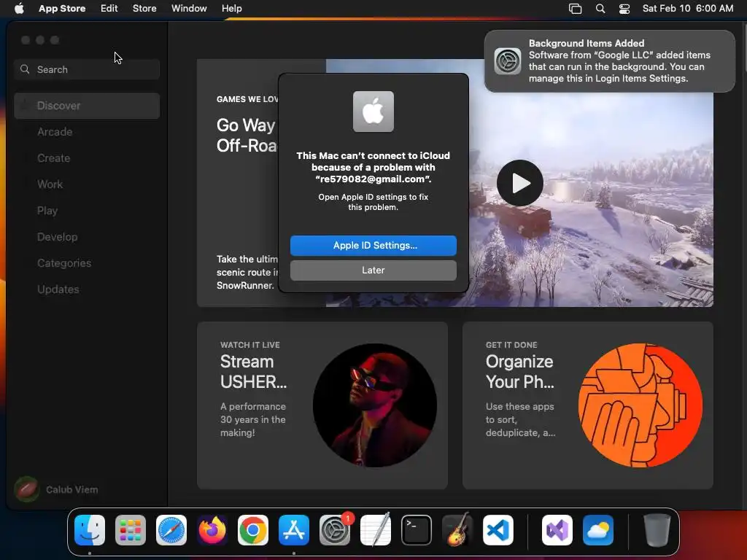Open the App Store menu

pyautogui.click(x=62, y=8)
